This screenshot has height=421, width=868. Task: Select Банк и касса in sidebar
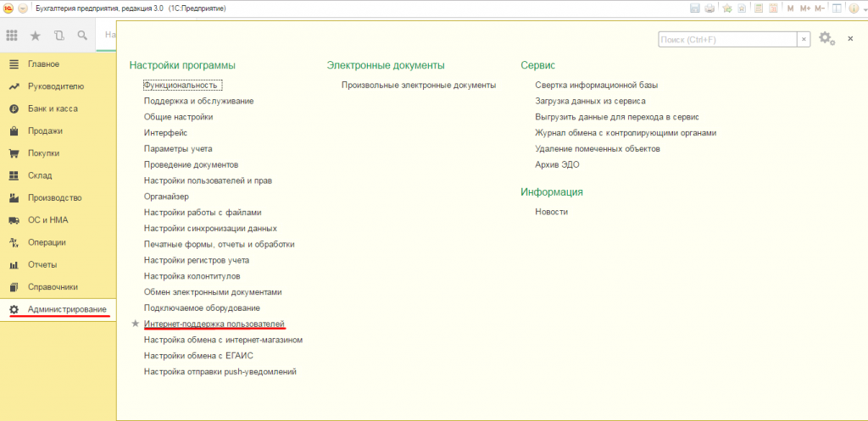tap(52, 108)
